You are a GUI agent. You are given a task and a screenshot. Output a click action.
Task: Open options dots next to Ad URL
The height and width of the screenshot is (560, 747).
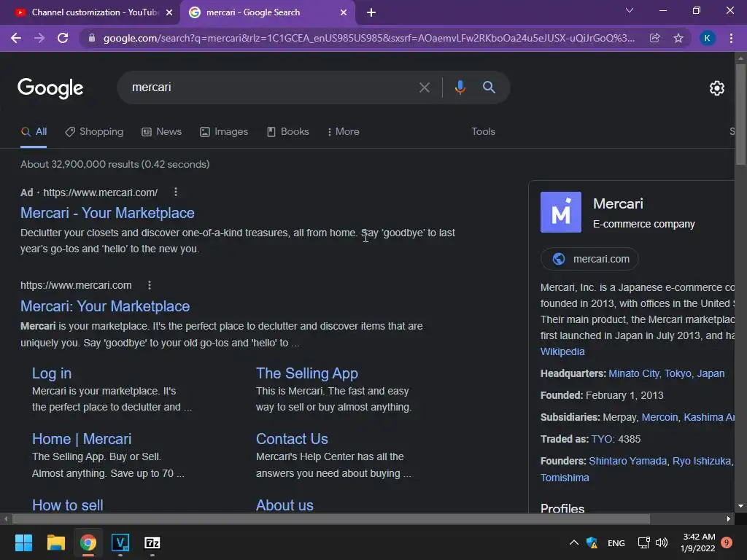[x=176, y=192]
